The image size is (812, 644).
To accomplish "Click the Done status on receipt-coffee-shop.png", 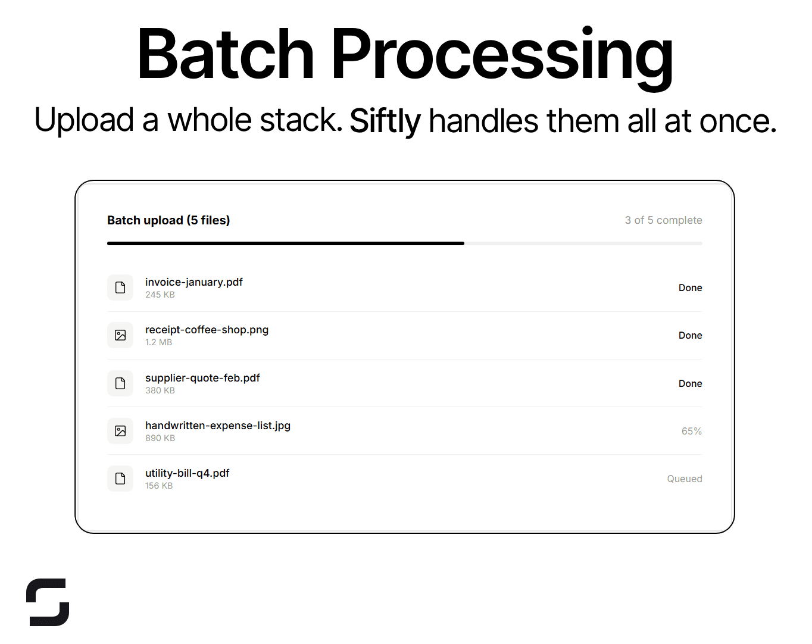I will point(690,335).
